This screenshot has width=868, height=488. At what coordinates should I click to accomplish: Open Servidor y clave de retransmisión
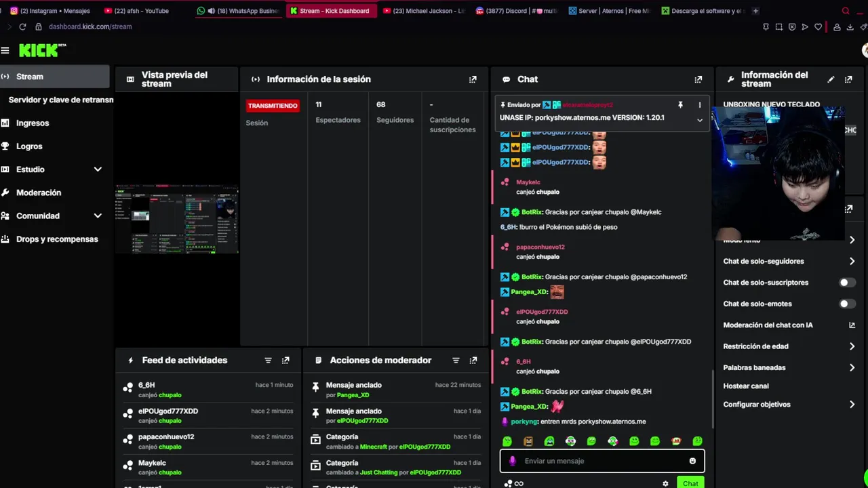pos(60,100)
